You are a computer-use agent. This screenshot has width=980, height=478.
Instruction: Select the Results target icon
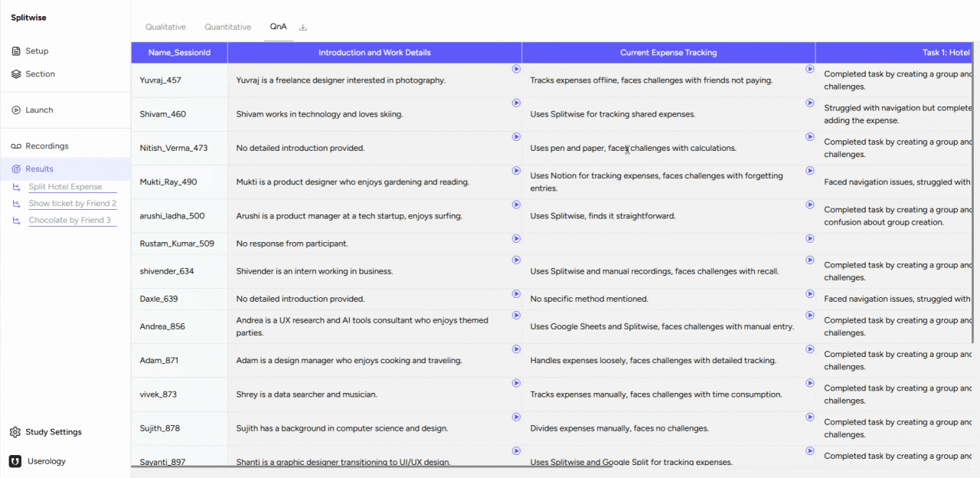pyautogui.click(x=17, y=169)
